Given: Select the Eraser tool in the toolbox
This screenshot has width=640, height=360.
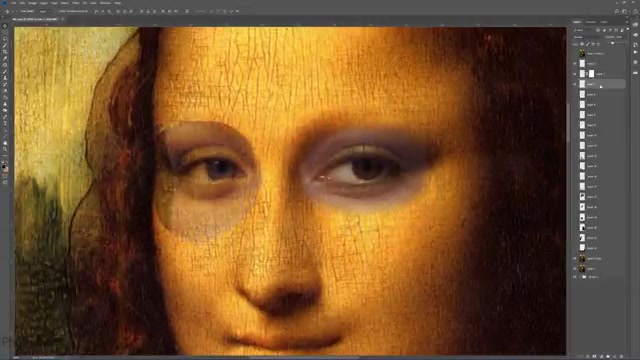Looking at the screenshot, I should point(5,91).
